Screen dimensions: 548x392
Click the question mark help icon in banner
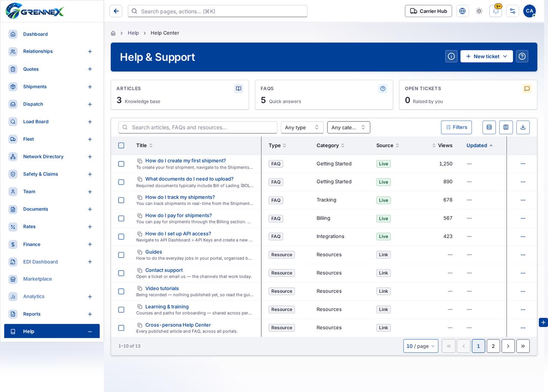[522, 56]
